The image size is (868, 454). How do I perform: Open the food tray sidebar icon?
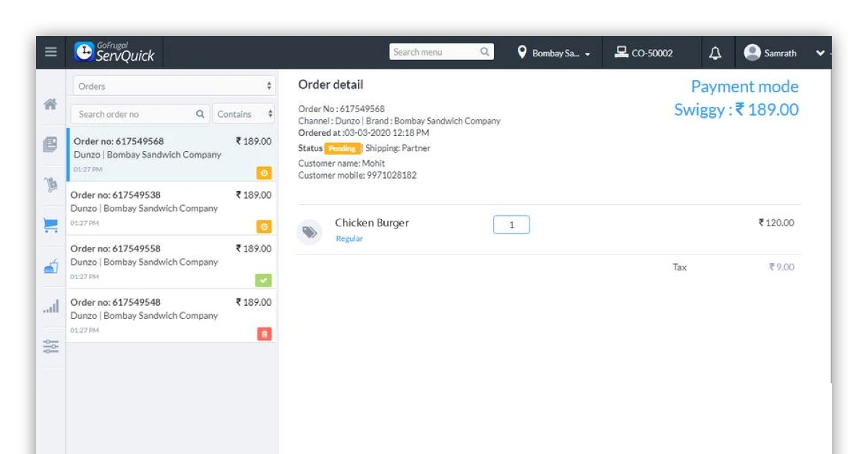(x=51, y=266)
